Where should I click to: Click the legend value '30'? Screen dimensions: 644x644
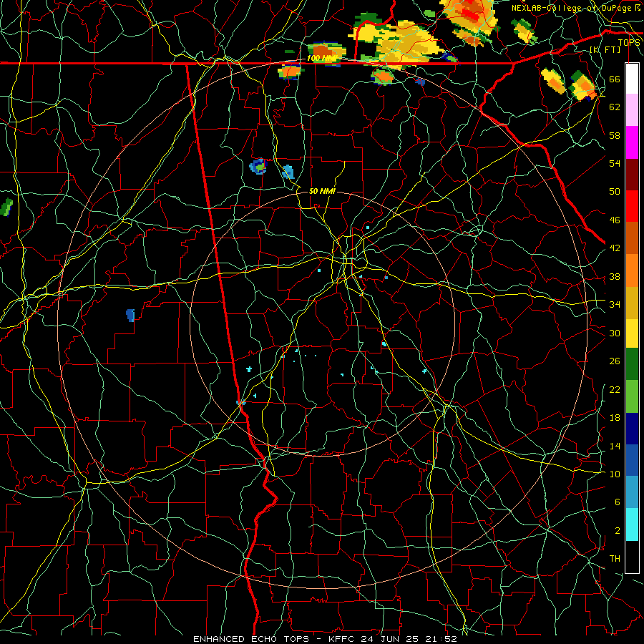click(x=615, y=333)
